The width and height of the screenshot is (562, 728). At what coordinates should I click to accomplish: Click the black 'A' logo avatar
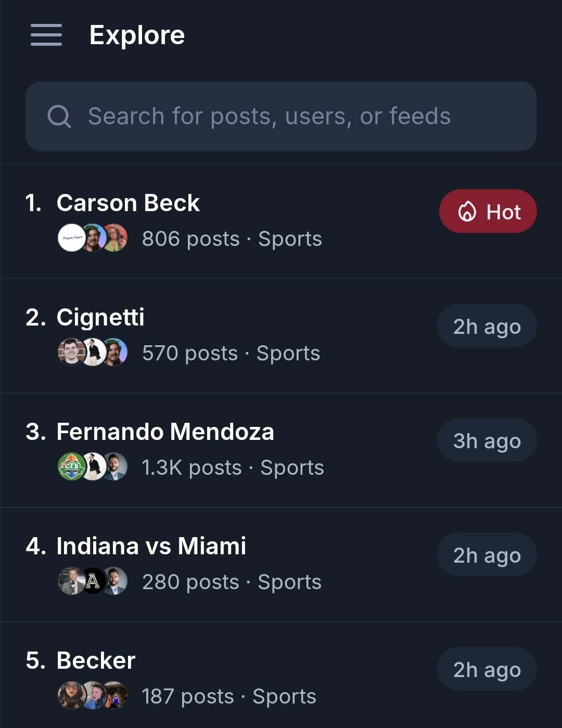93,581
